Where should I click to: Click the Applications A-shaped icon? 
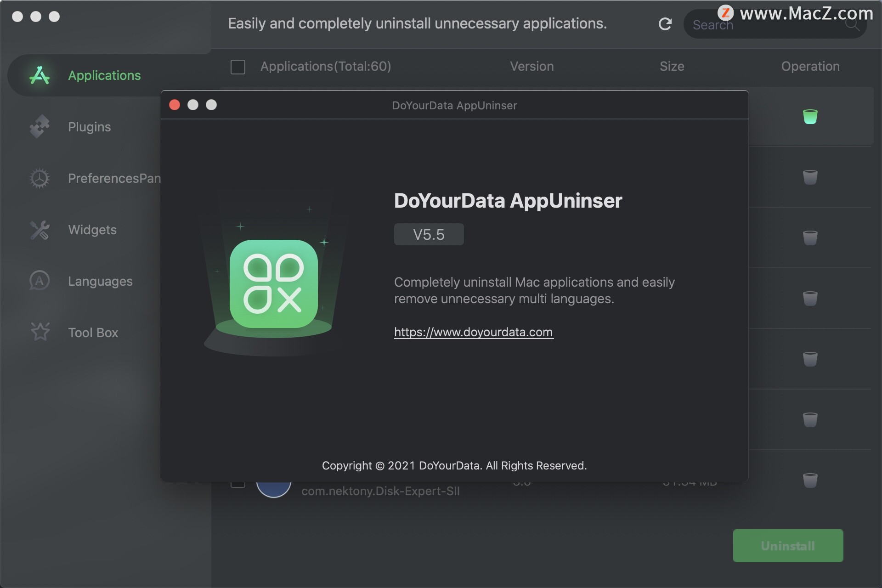click(40, 75)
